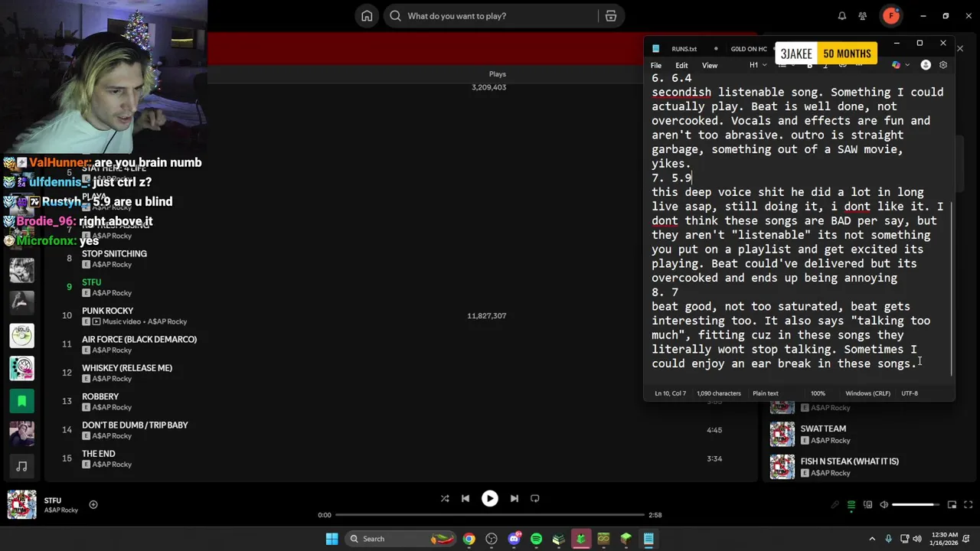Viewport: 980px width, 551px height.
Task: Toggle repeat in the Spotify player
Action: click(x=535, y=498)
